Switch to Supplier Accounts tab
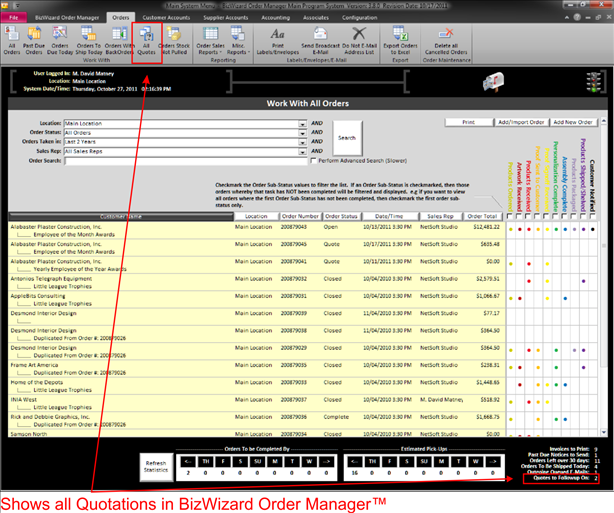The image size is (614, 513). tap(226, 18)
